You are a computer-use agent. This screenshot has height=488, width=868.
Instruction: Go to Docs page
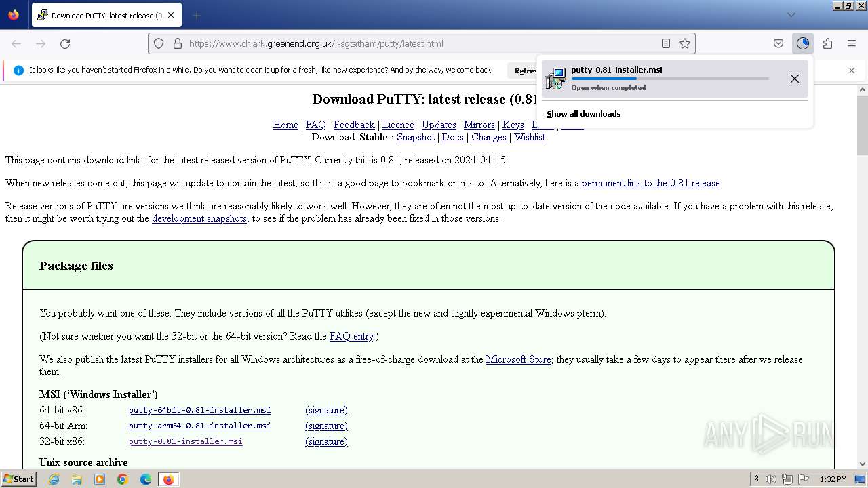tap(453, 137)
